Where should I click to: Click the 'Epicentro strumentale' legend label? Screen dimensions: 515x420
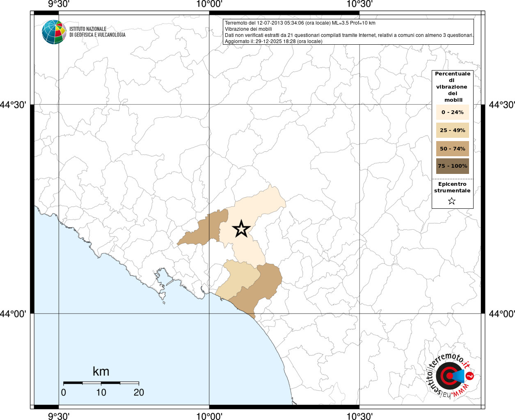click(x=452, y=187)
